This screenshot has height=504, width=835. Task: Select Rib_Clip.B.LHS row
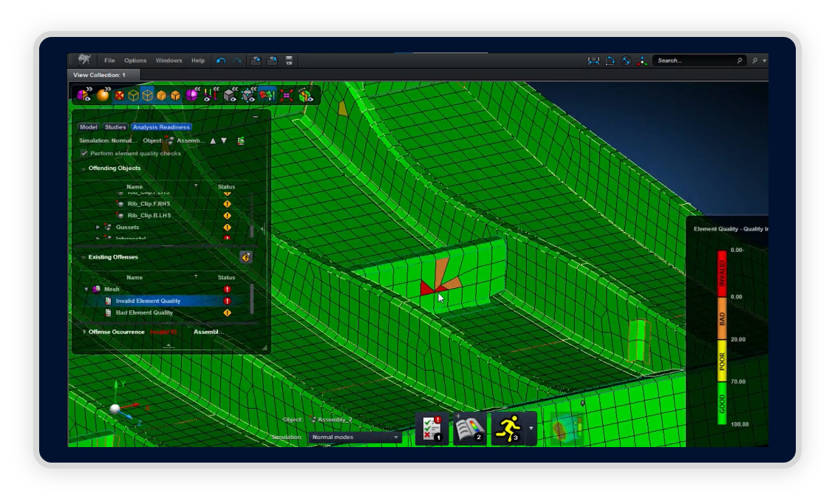[x=165, y=216]
